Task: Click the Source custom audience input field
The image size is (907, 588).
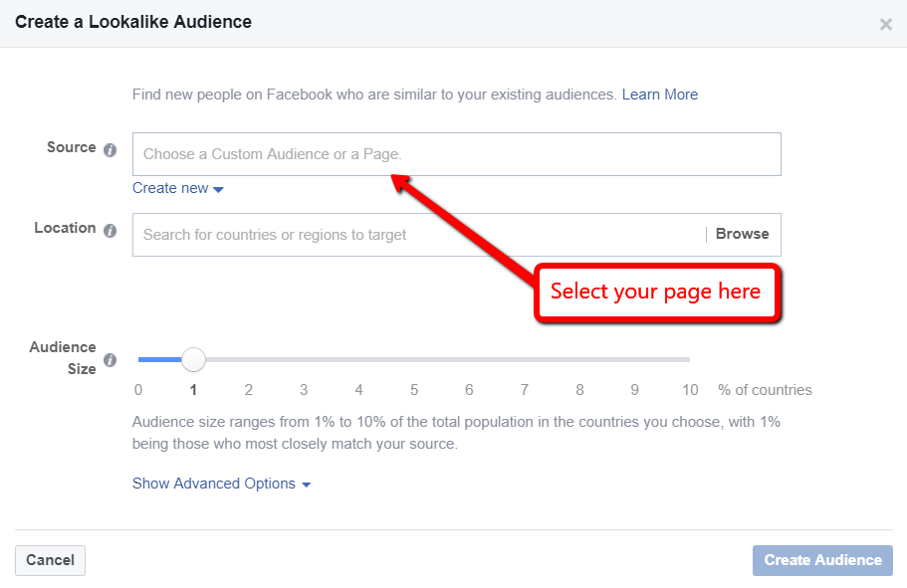Action: (x=456, y=154)
